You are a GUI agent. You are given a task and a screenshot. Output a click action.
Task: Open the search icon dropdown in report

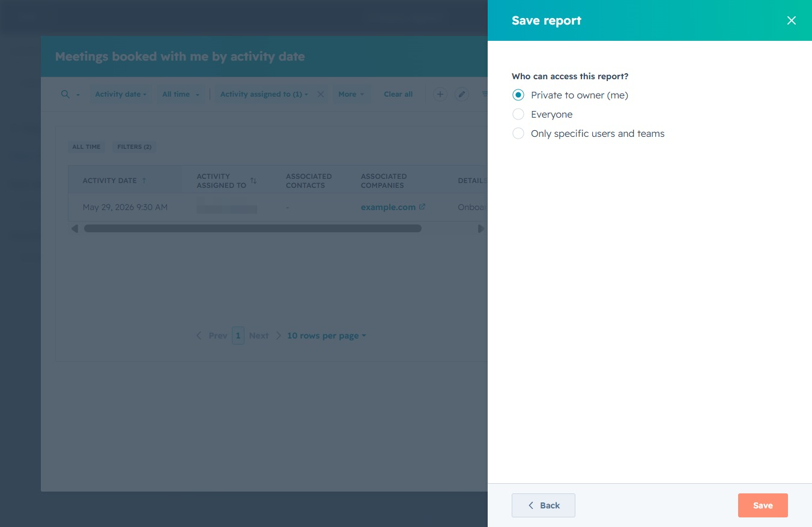(70, 94)
